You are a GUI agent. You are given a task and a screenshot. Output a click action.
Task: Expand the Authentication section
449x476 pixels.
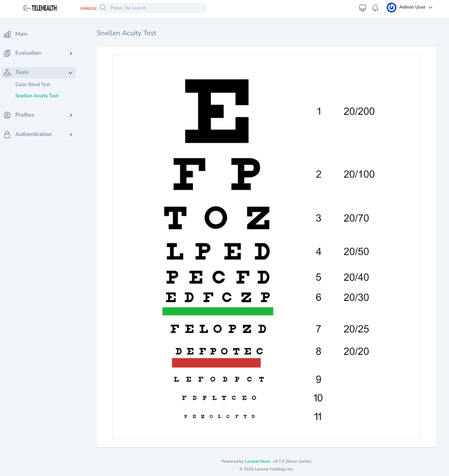[x=71, y=135]
